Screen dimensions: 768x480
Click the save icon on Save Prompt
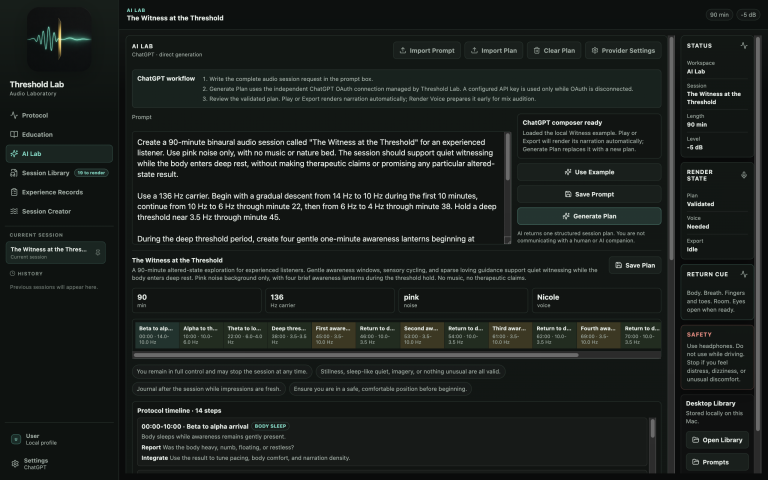[568, 194]
